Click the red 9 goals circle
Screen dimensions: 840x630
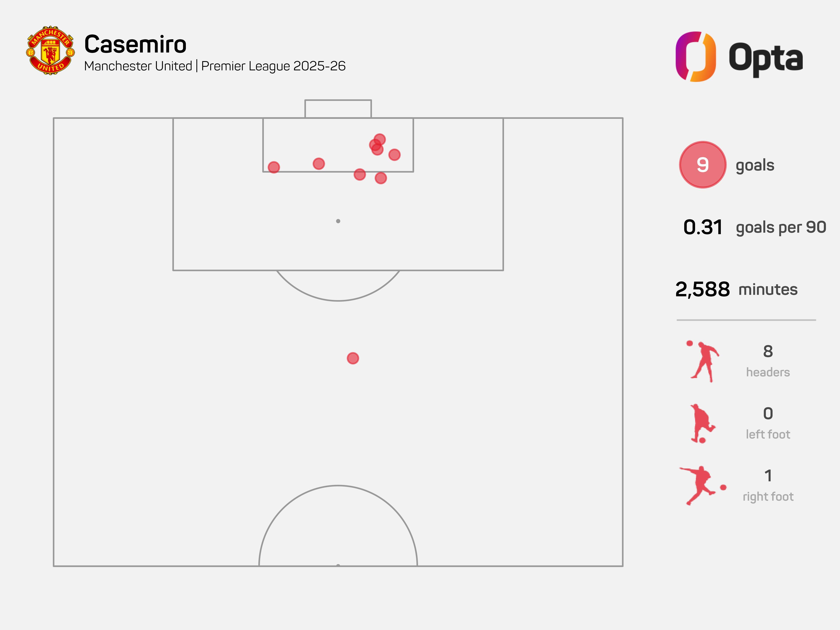[702, 165]
